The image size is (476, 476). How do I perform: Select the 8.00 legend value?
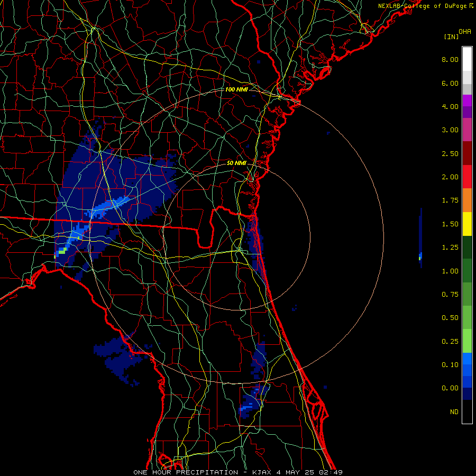pyautogui.click(x=450, y=59)
